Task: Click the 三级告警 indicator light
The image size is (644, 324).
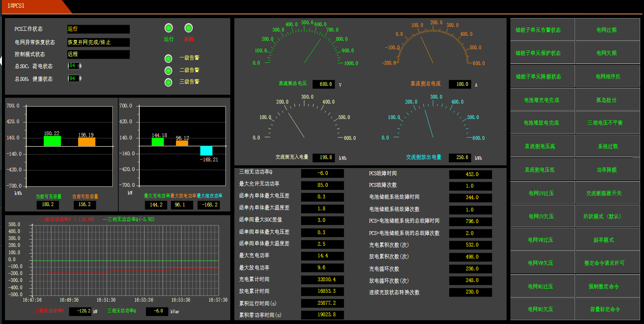Action: pyautogui.click(x=168, y=82)
